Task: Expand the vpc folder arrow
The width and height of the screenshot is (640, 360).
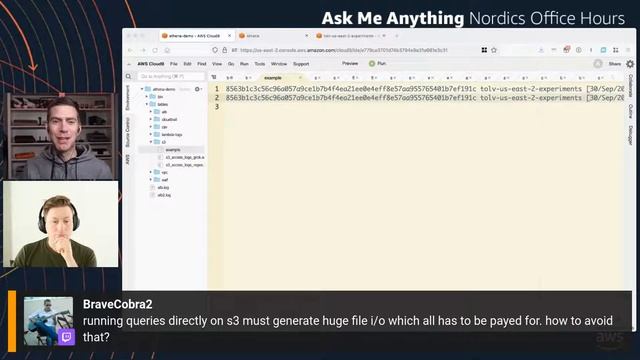Action: coord(151,172)
